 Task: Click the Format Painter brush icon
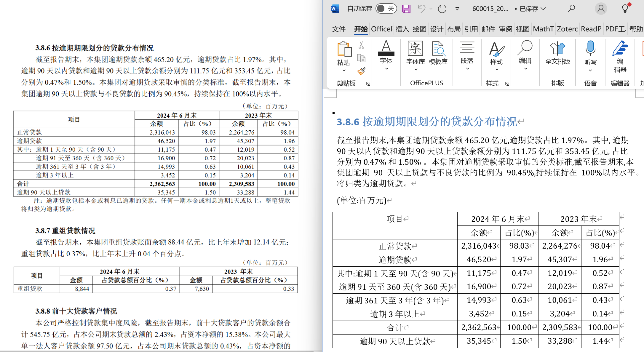coord(361,71)
